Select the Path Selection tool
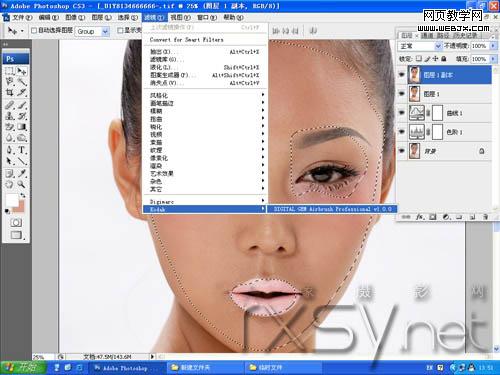The image size is (500, 375). [9, 161]
